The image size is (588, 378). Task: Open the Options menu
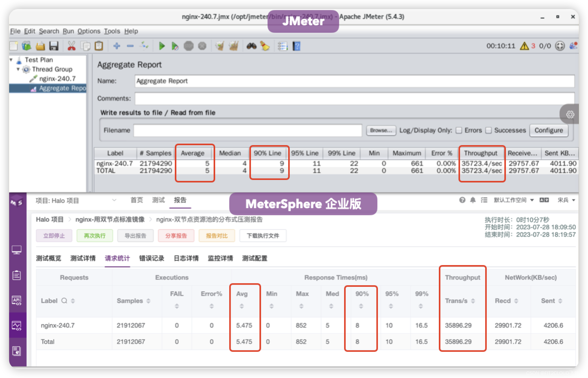[x=89, y=31]
